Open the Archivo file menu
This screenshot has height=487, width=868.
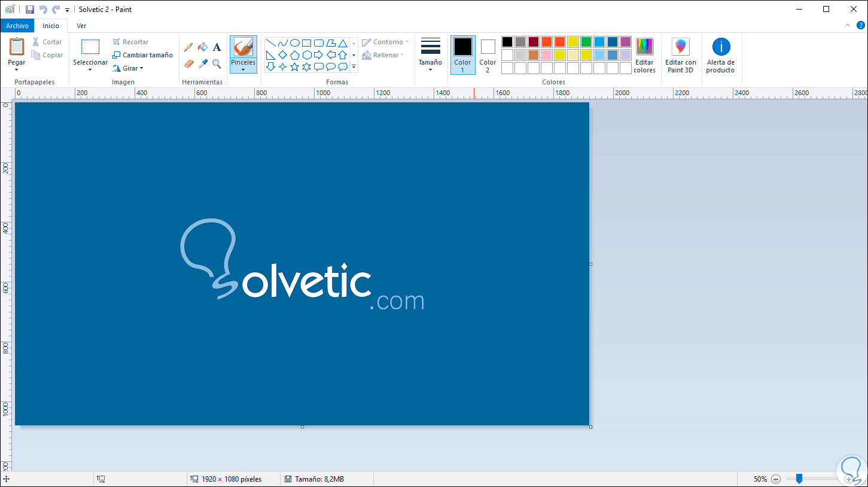click(17, 26)
